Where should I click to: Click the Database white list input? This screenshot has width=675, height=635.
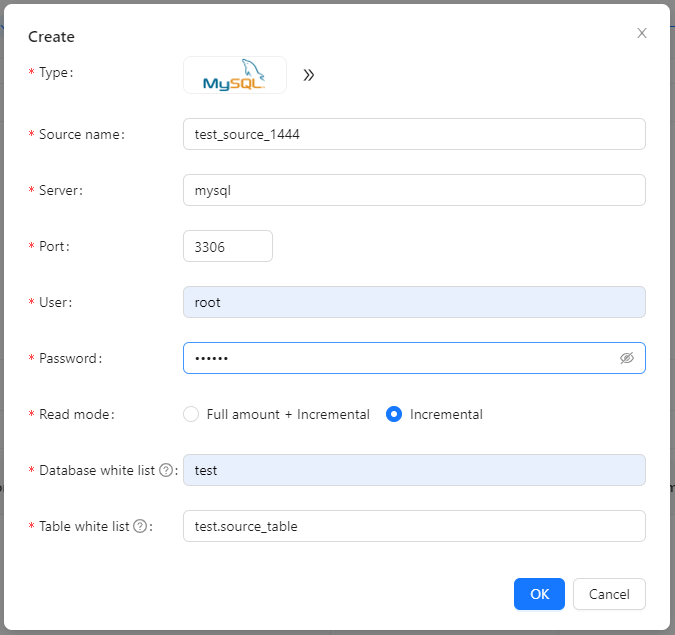pyautogui.click(x=414, y=470)
